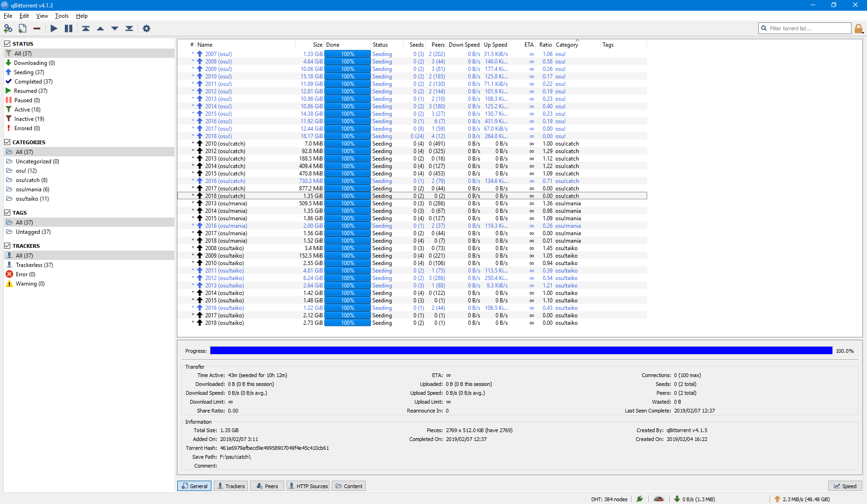Screen dimensions: 867x504
Task: Click the Pause icon in toolbar
Action: coord(69,28)
